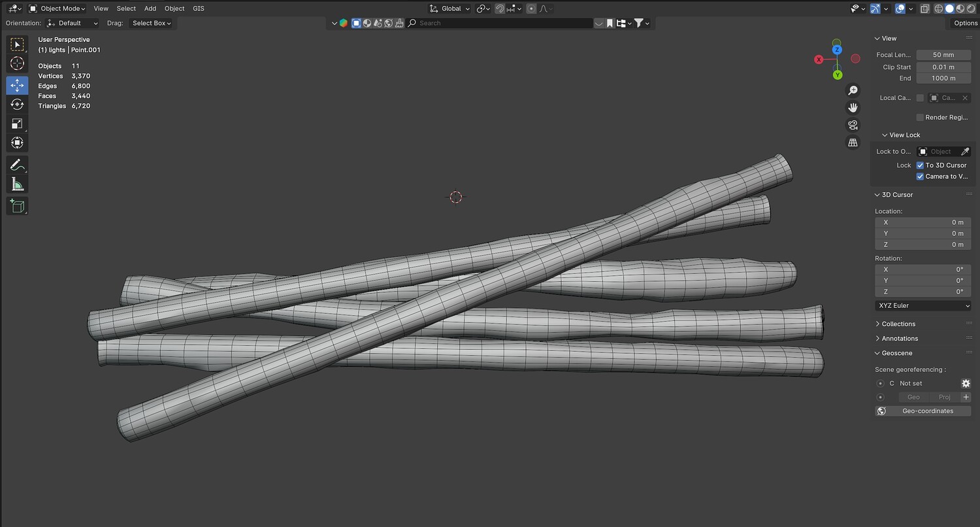Activate the Transform tool
This screenshot has width=980, height=527.
18,143
